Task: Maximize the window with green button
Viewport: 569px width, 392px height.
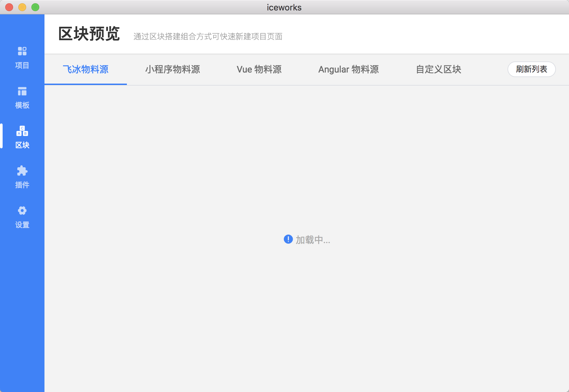Action: pos(35,7)
